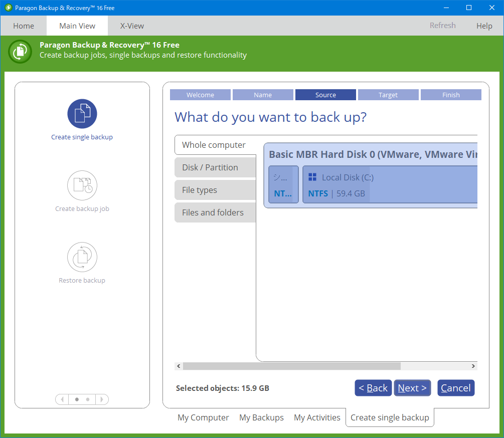The height and width of the screenshot is (438, 504).
Task: Click the horizontal scrollbar right arrow
Action: 473,366
